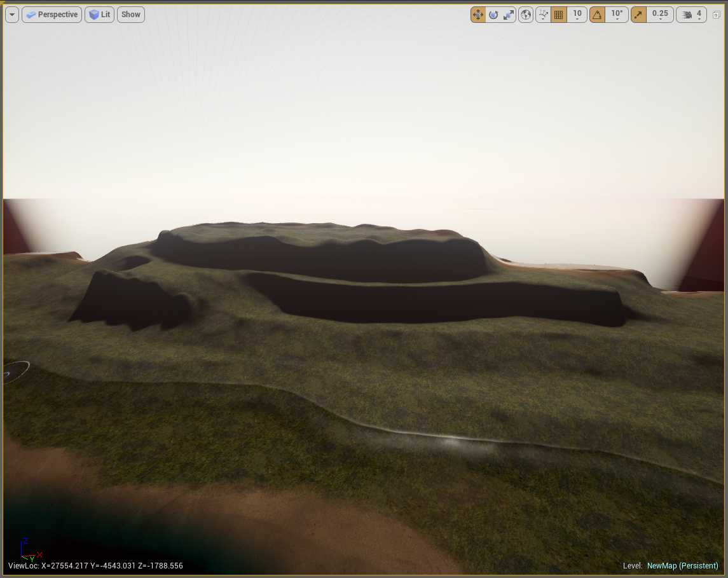
Task: Click the maximize/restore viewport icon
Action: tap(717, 15)
